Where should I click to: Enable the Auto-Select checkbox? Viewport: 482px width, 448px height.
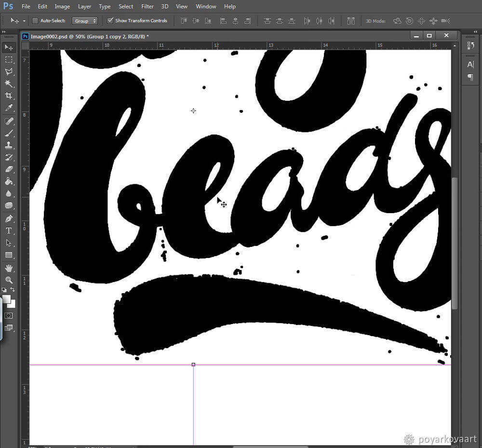coord(35,21)
